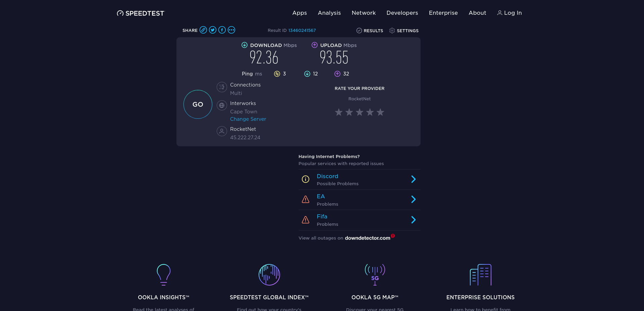Screen dimensions: 644x311
Task: Click the upload arrow icon
Action: point(315,45)
